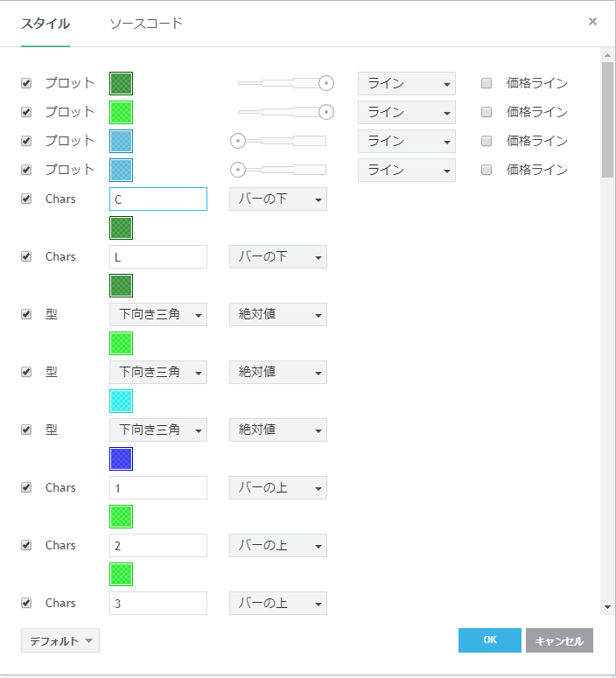Click the Chars text field containing L
The width and height of the screenshot is (616, 678).
pos(158,256)
